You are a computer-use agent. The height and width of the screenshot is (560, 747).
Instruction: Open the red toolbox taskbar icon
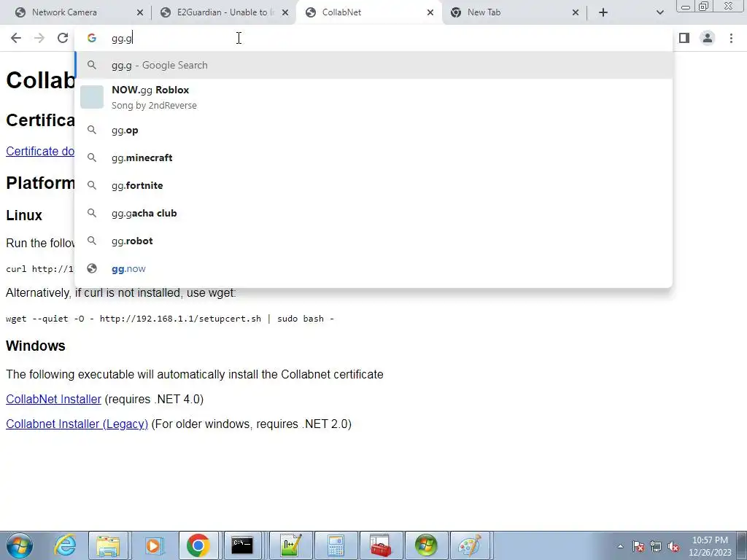point(381,545)
